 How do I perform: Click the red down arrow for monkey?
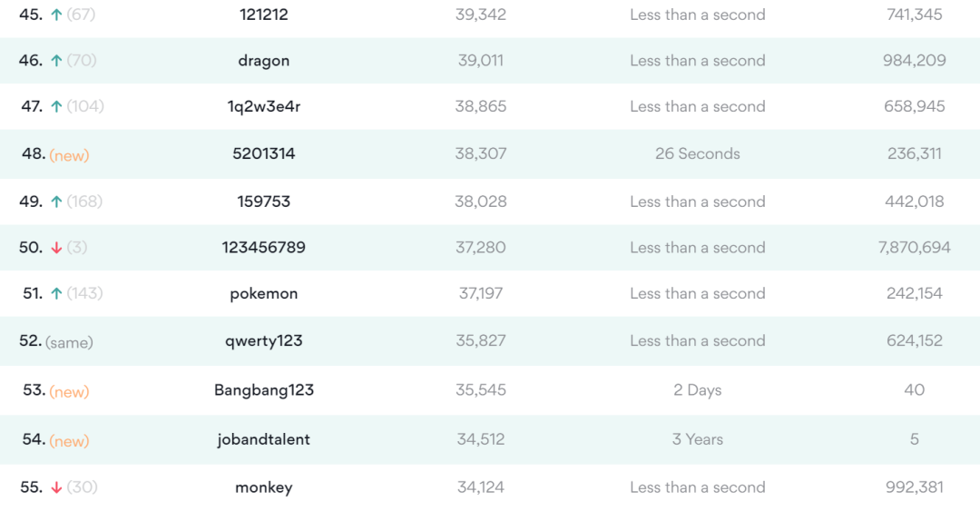click(x=56, y=487)
